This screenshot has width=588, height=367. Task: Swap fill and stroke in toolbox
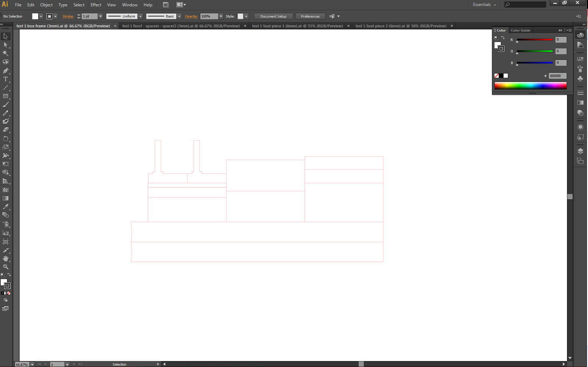[x=9, y=275]
